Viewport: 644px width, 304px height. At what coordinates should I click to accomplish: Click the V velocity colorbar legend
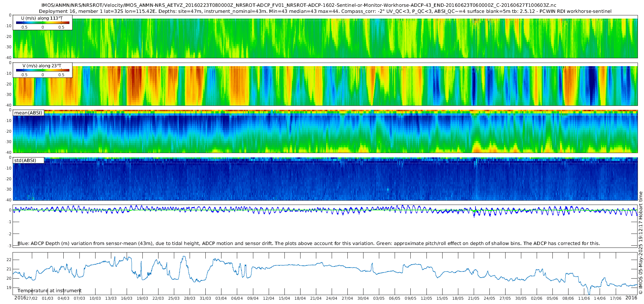pos(43,70)
